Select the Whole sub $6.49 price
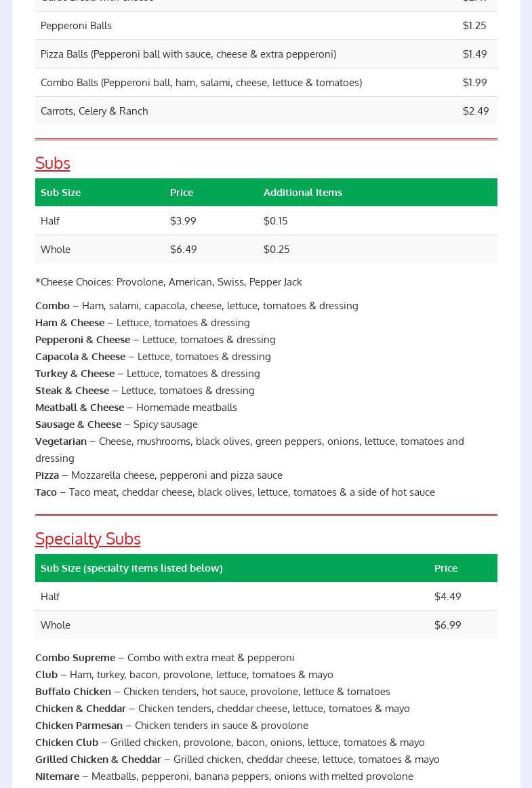 [184, 250]
